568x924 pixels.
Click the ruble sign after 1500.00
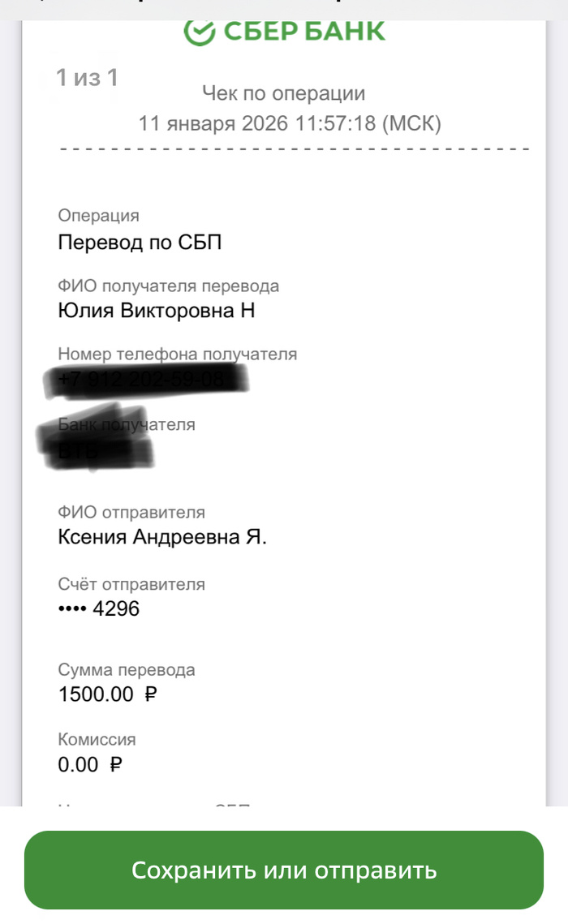click(x=150, y=694)
